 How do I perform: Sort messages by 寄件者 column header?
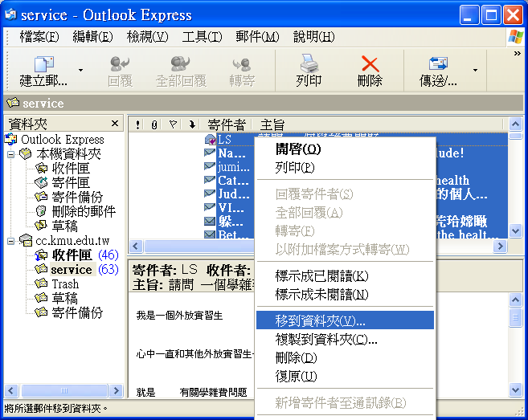tap(227, 124)
